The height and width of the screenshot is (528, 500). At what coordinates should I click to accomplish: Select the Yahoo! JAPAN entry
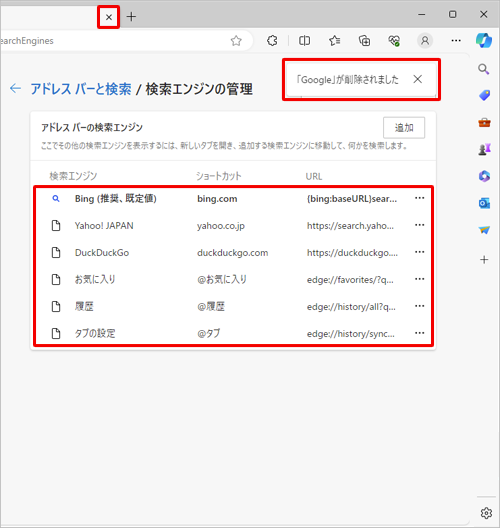click(x=104, y=226)
